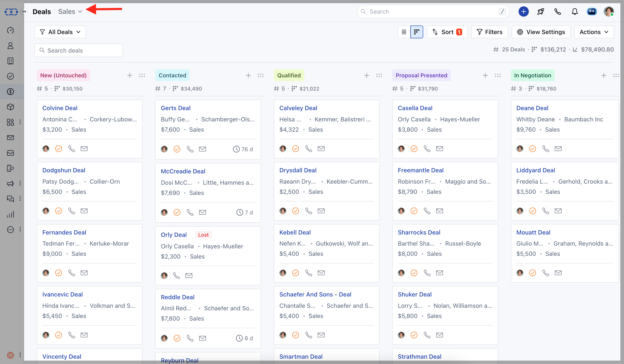
Task: Open Products cube icon in sidebar
Action: (10, 107)
